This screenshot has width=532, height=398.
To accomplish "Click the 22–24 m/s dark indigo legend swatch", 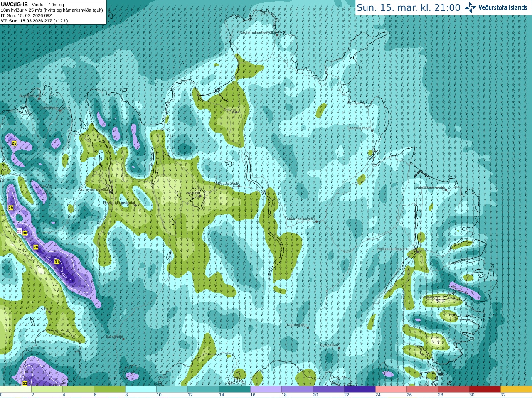I will pos(360,389).
